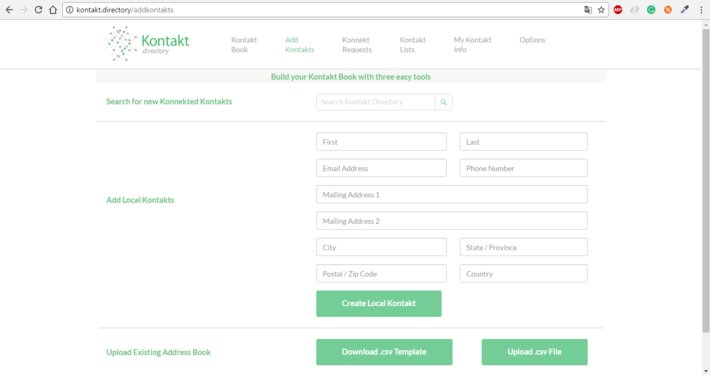Click the Search Kontakt Directory field
Screen dimensions: 710x375
[x=375, y=102]
